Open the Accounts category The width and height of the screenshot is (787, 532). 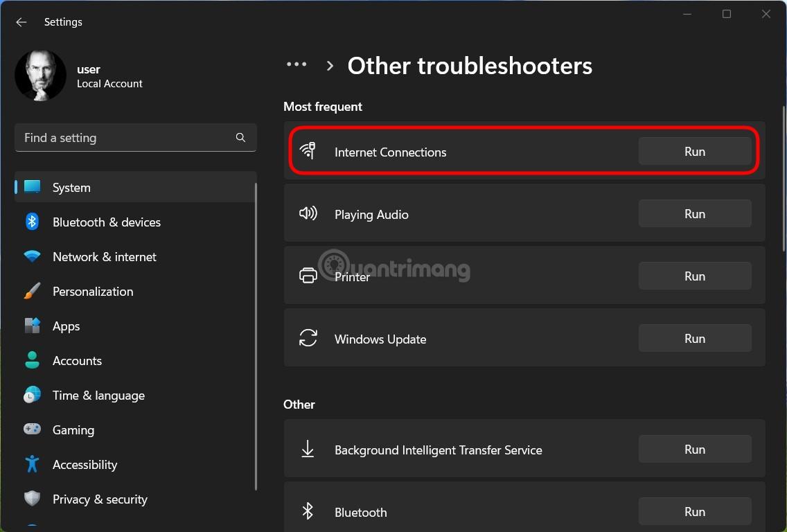136,360
